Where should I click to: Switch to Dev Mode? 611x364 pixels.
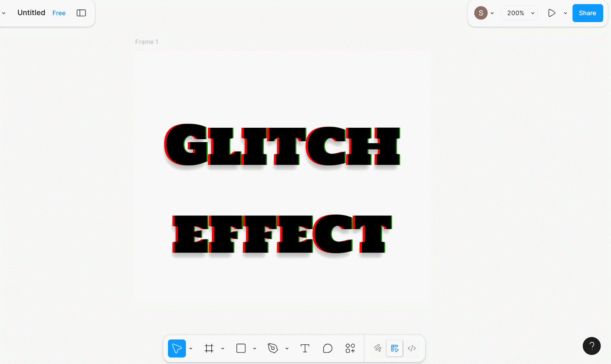tap(412, 348)
